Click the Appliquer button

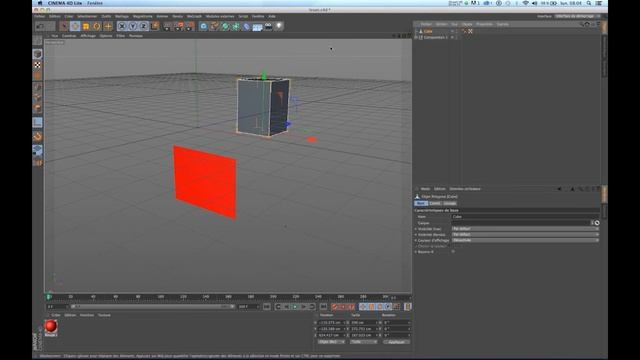coord(396,342)
